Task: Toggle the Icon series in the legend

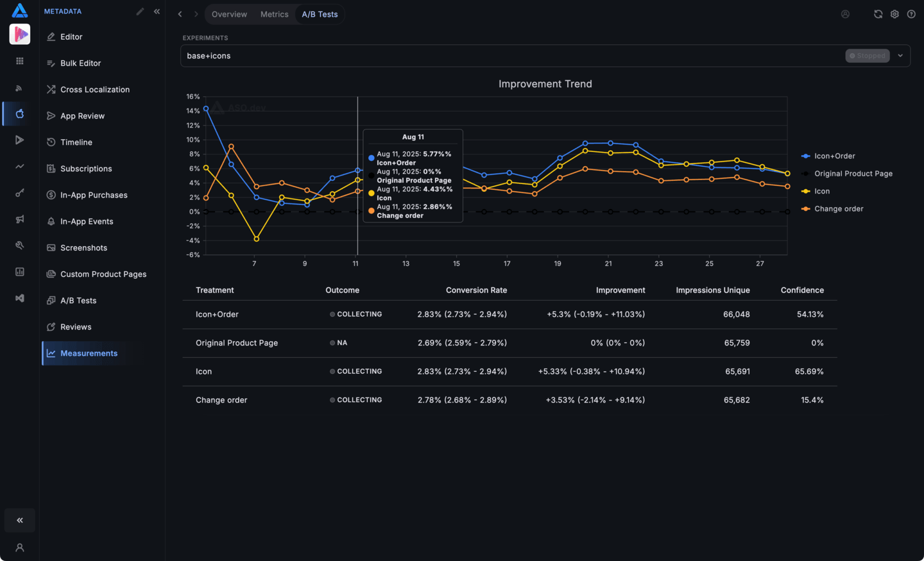Action: pos(816,191)
